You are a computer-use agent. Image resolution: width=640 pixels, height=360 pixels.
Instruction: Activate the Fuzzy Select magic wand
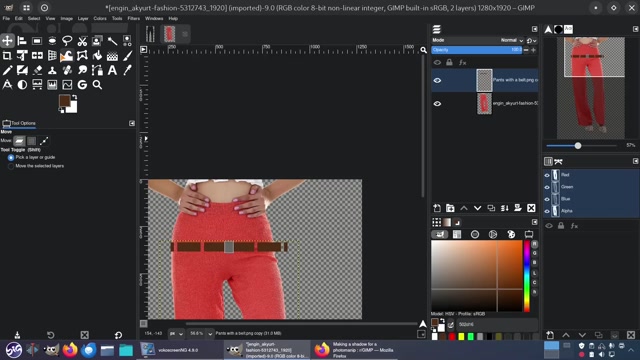pyautogui.click(x=112, y=40)
